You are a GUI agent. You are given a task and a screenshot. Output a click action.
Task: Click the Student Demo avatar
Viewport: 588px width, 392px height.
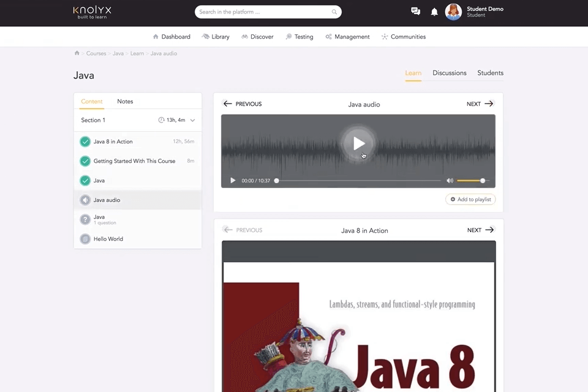click(x=453, y=12)
